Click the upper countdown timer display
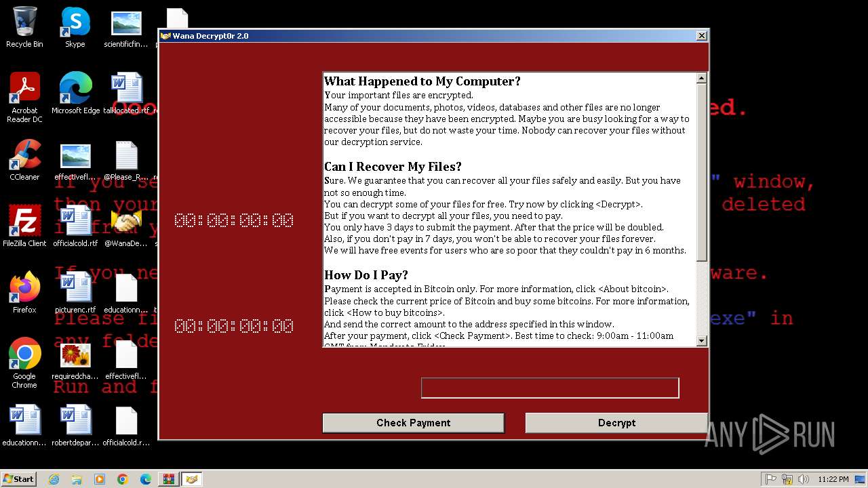This screenshot has width=868, height=488. pos(234,220)
